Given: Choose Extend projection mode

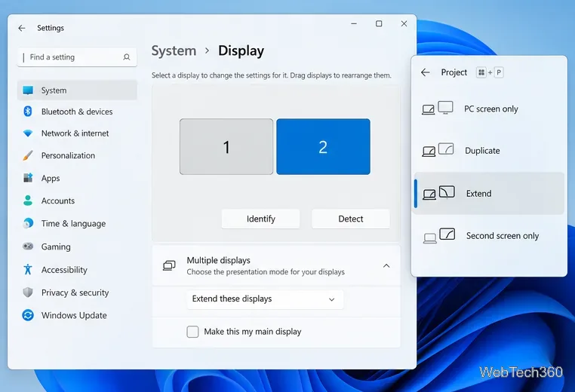Looking at the screenshot, I should (x=489, y=194).
